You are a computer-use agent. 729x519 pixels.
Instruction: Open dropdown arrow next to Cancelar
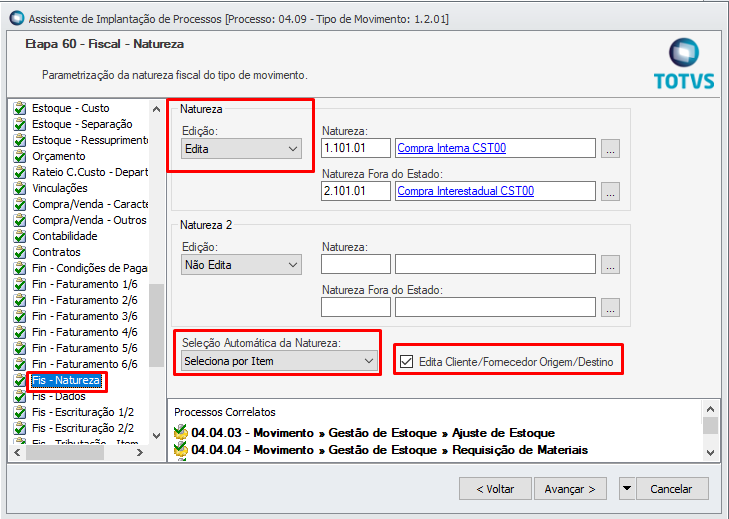627,488
